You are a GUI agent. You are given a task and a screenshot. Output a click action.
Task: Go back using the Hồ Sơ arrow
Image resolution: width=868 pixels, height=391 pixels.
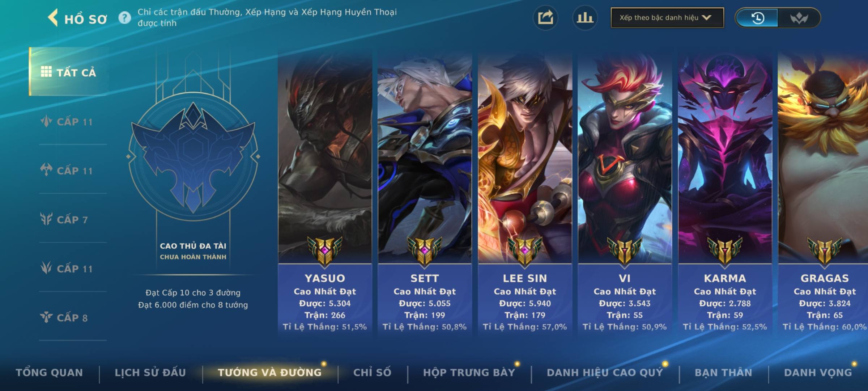point(53,18)
